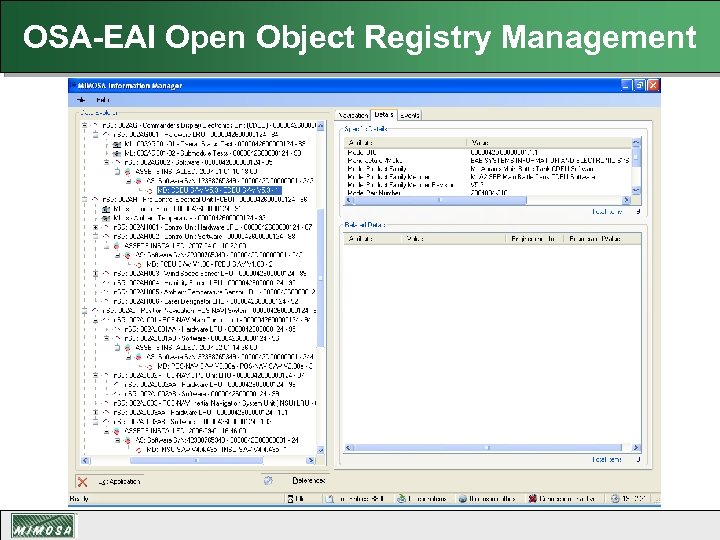This screenshot has width=720, height=540.
Task: Click MD icon of FCEU S/W V1.00 row
Action: [138, 264]
